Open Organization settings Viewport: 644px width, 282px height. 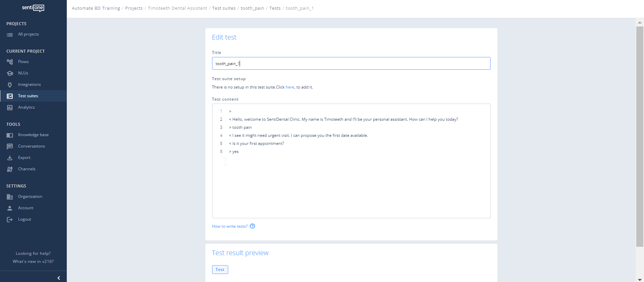(x=30, y=196)
